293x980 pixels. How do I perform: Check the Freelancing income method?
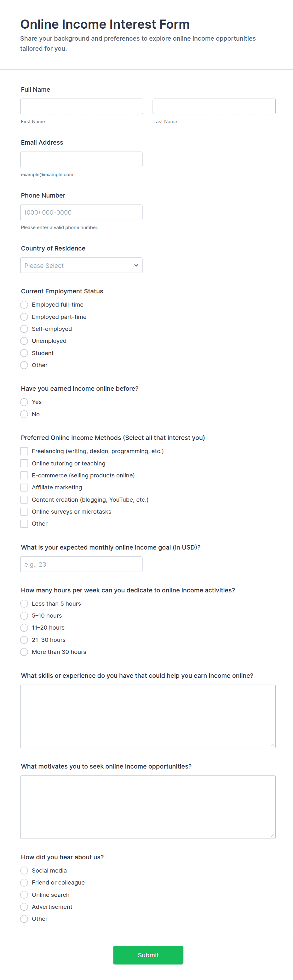pos(24,451)
